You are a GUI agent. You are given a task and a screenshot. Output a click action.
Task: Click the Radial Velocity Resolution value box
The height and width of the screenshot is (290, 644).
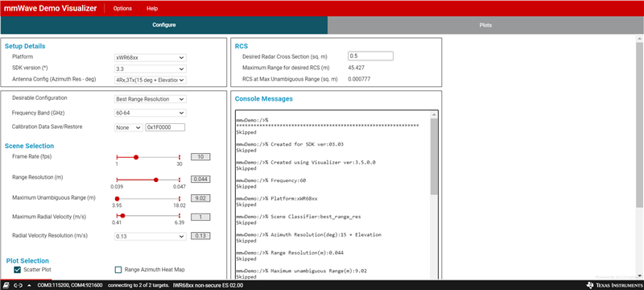click(x=200, y=236)
